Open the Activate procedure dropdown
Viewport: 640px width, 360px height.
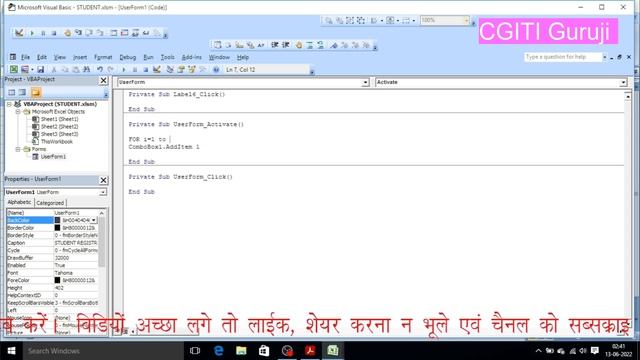coord(623,82)
